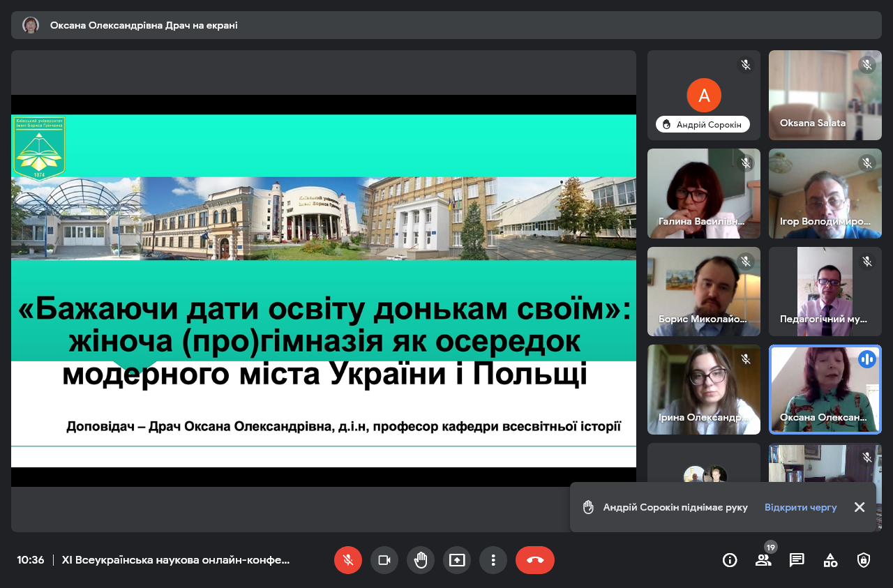893x588 pixels.
Task: Click the Ігор Володимирович video tile
Action: (825, 193)
